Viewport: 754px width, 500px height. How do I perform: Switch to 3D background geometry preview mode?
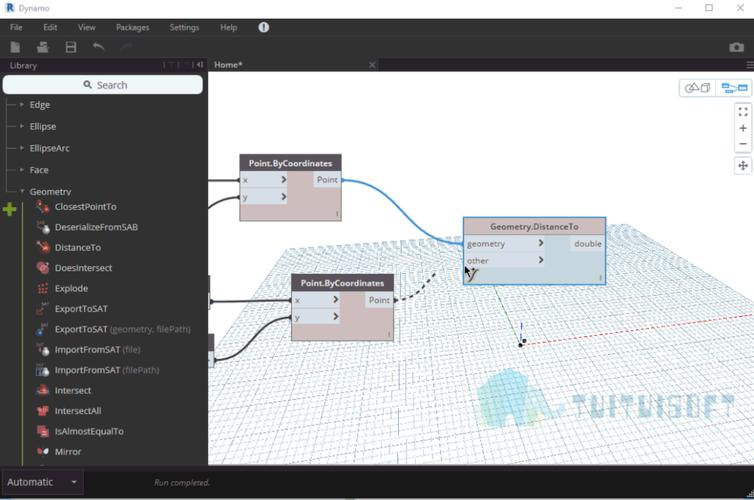pyautogui.click(x=697, y=88)
